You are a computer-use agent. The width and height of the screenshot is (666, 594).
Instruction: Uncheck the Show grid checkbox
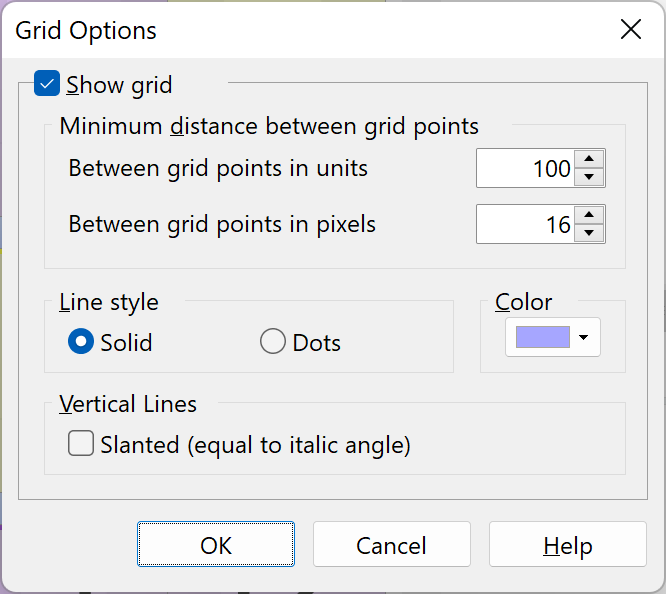coord(47,83)
